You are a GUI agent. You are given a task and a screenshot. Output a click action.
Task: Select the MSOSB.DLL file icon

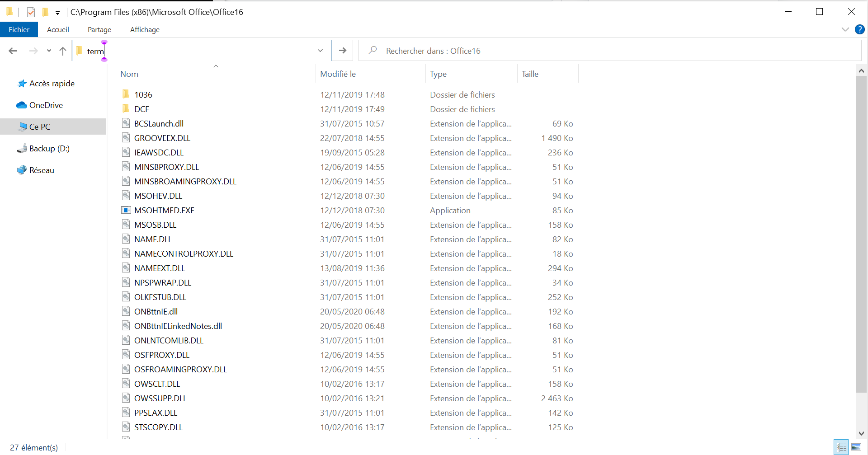tap(126, 225)
